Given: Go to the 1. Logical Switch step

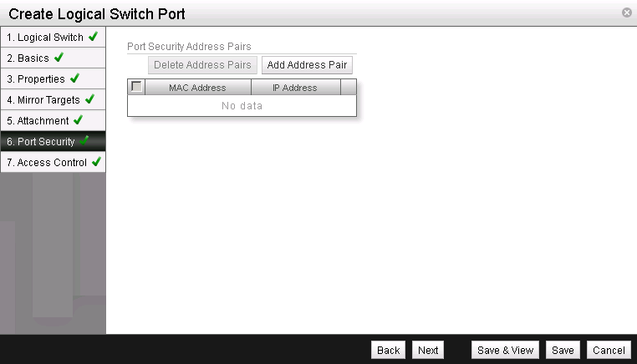Looking at the screenshot, I should click(45, 38).
